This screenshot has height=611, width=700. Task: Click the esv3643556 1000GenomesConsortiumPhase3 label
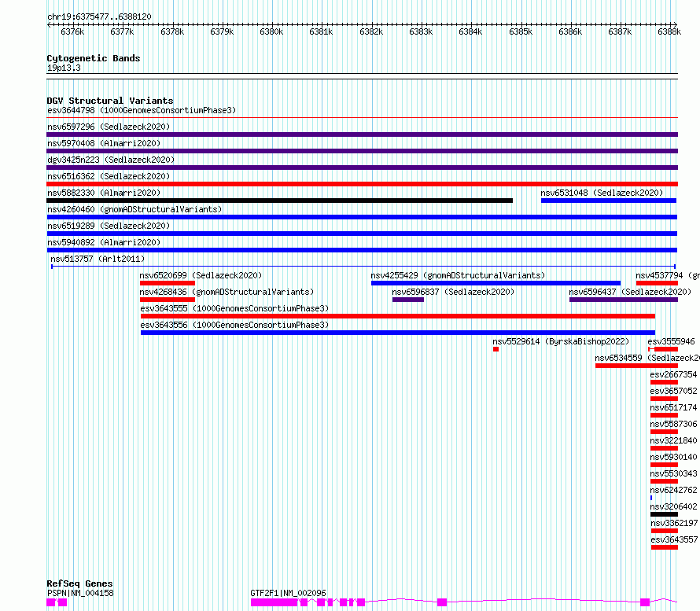[x=234, y=325]
